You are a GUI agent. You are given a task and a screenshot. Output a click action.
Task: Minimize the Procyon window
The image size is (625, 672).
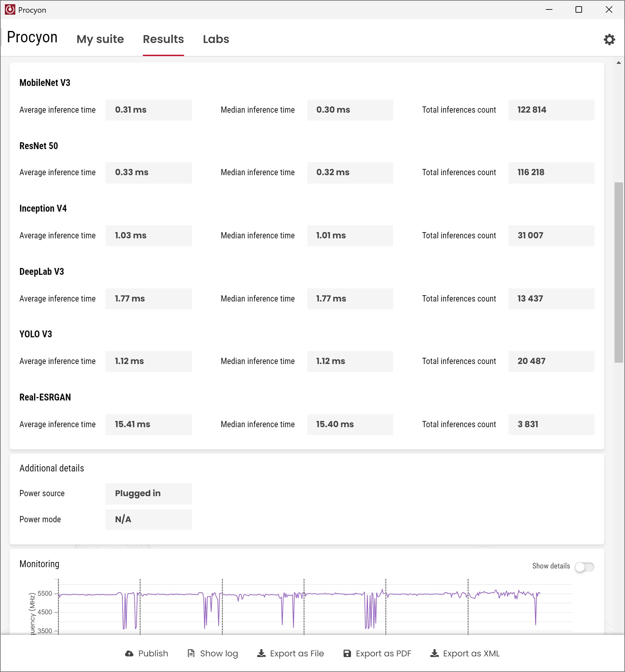(549, 9)
